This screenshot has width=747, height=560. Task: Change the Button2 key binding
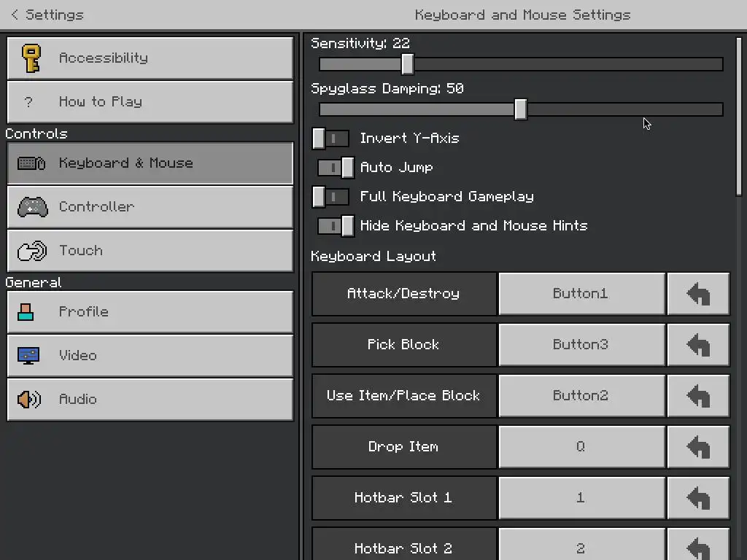tap(581, 396)
